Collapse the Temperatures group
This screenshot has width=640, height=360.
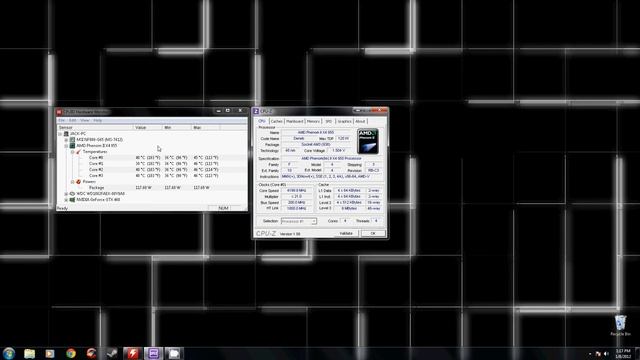tap(72, 152)
